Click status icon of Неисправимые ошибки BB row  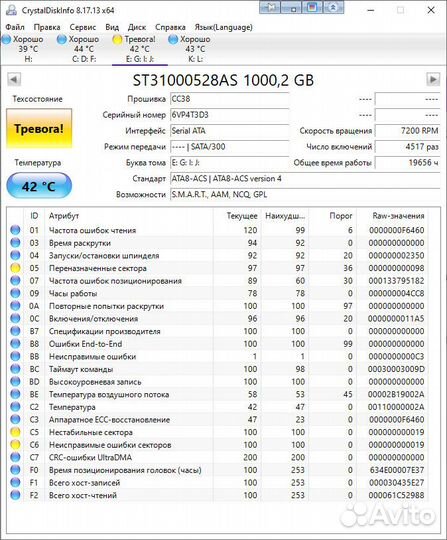coord(15,356)
